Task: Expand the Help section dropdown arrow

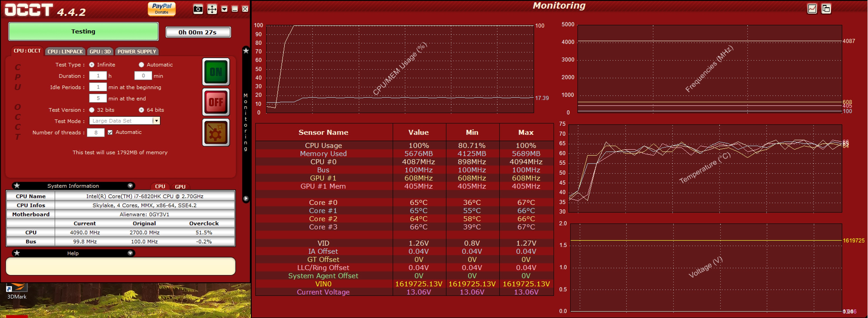Action: [130, 253]
